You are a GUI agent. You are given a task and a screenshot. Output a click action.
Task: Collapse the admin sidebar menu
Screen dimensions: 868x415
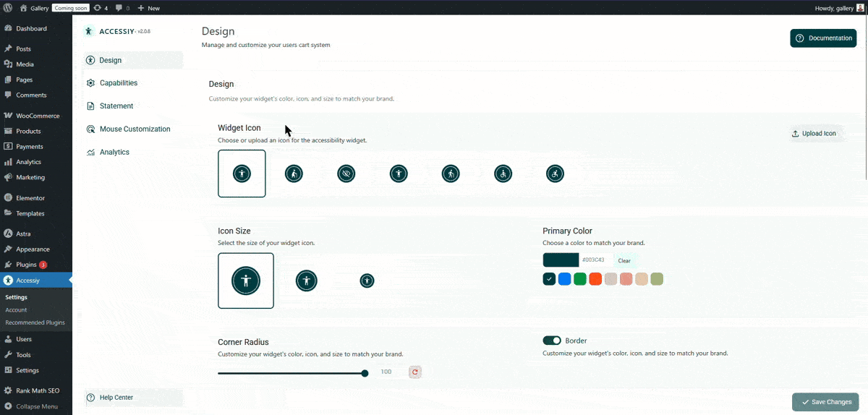pyautogui.click(x=36, y=406)
